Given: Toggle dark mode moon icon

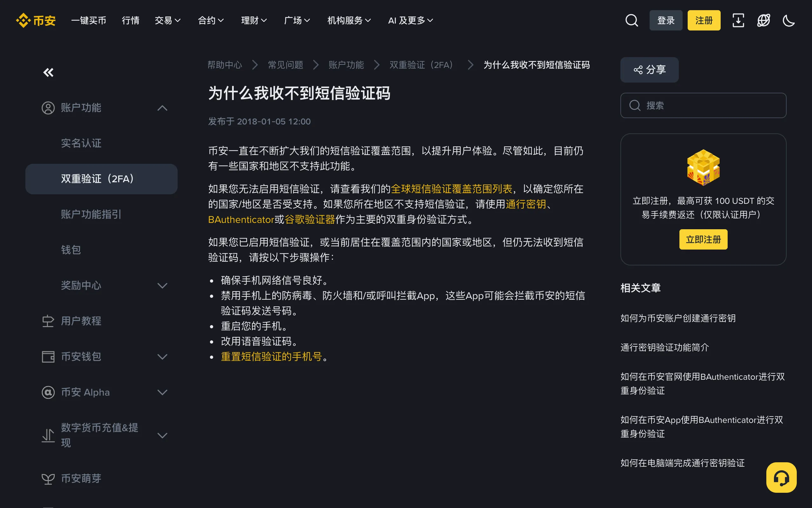Looking at the screenshot, I should pyautogui.click(x=789, y=21).
